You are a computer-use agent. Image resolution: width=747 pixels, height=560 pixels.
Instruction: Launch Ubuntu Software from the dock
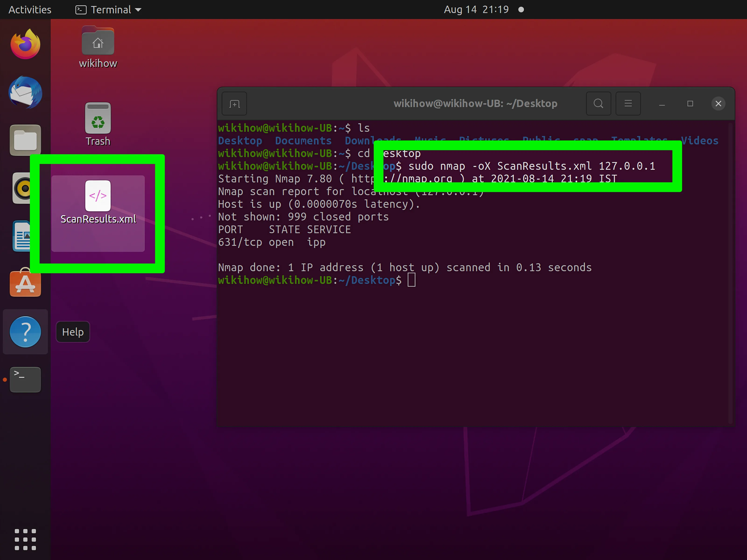pyautogui.click(x=25, y=283)
